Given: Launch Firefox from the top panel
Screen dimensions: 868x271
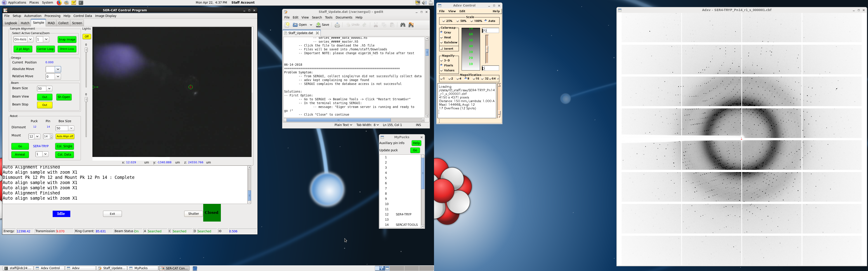Looking at the screenshot, I should 59,3.
